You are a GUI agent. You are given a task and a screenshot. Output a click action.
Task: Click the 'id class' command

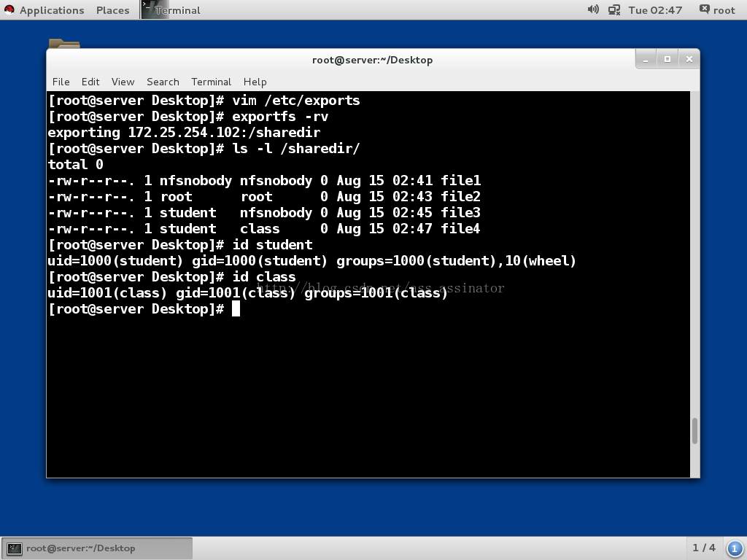tap(264, 276)
